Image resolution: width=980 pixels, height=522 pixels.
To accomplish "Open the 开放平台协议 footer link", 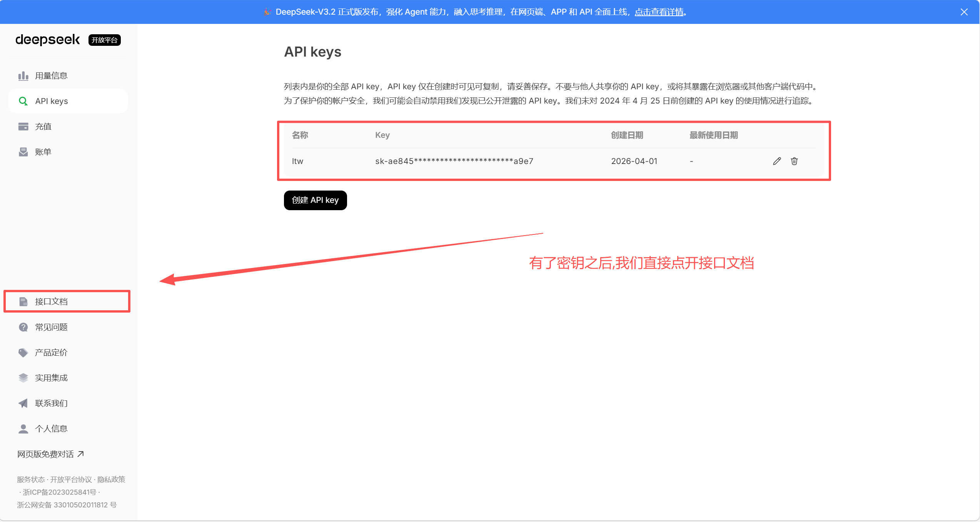I will (71, 480).
